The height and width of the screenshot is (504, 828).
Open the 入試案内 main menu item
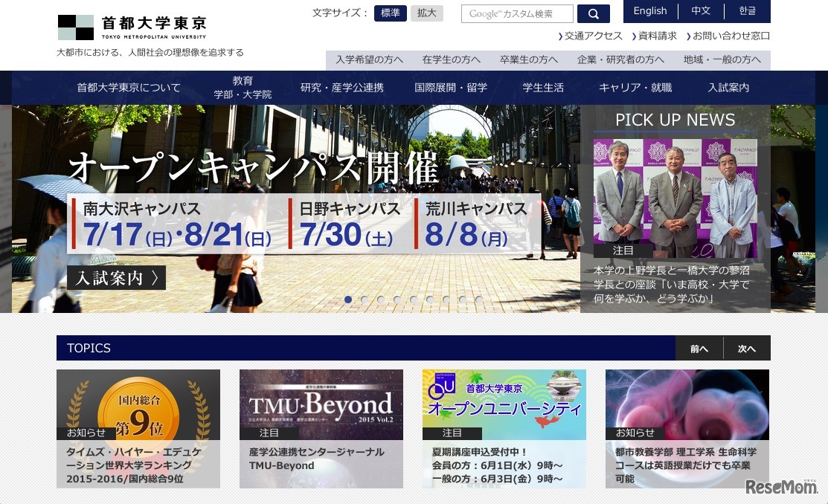coord(728,88)
